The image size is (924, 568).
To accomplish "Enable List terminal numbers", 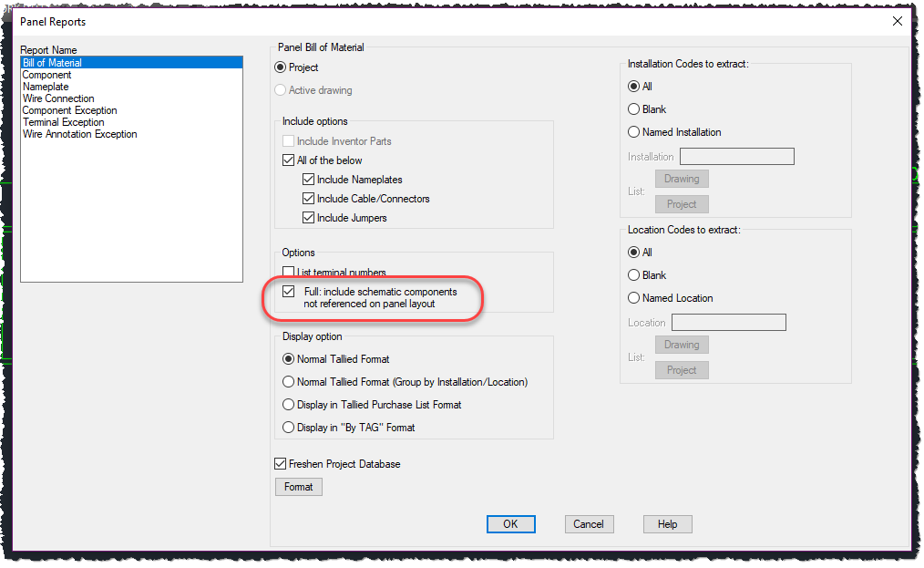I will point(289,271).
